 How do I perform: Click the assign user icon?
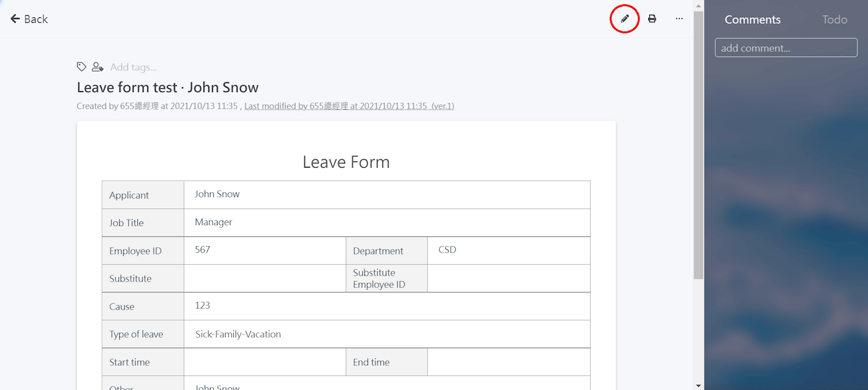pos(98,67)
